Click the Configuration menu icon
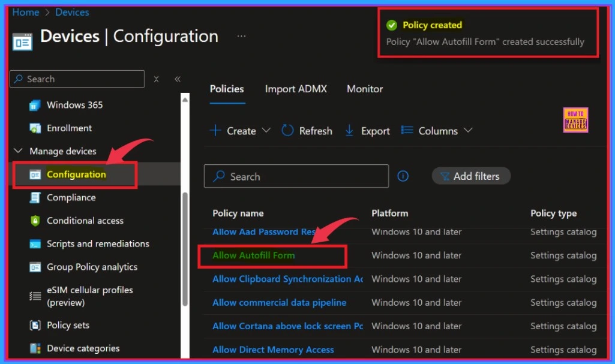The width and height of the screenshot is (615, 364). coord(35,175)
